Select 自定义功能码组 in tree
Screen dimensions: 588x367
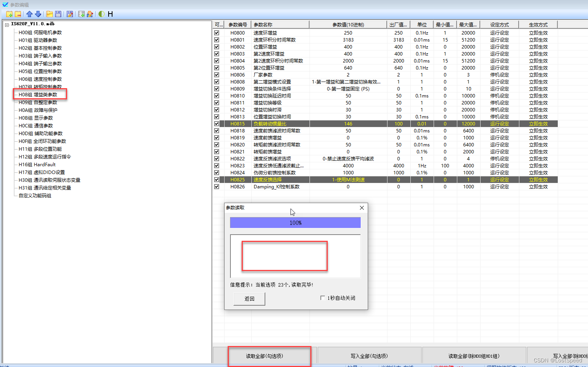[x=35, y=196]
